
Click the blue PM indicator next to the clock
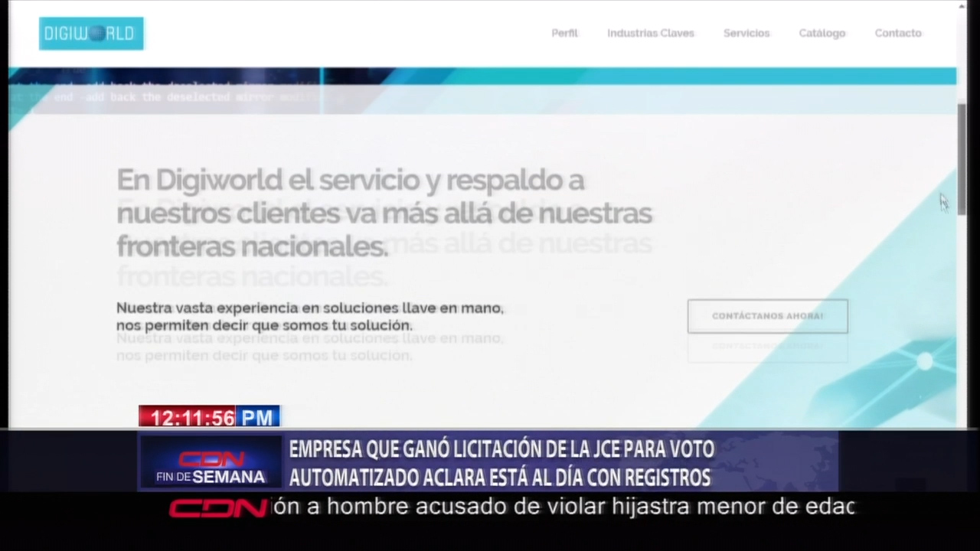click(x=258, y=418)
